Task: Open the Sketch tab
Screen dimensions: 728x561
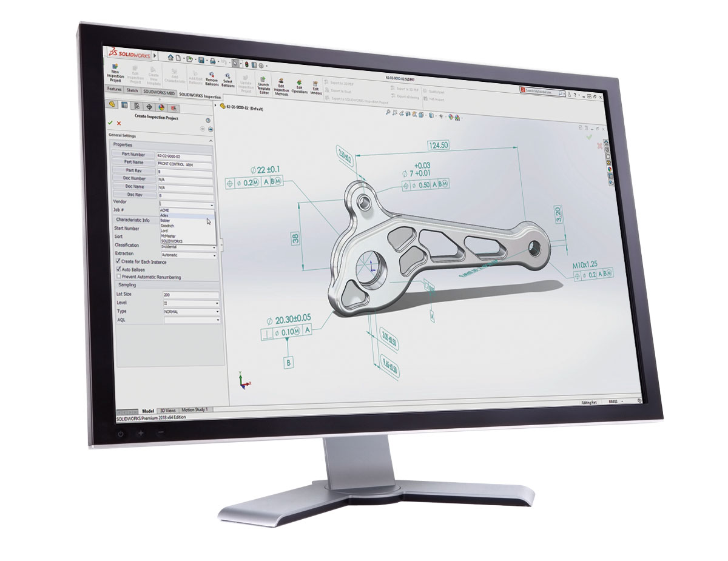Action: (x=132, y=90)
